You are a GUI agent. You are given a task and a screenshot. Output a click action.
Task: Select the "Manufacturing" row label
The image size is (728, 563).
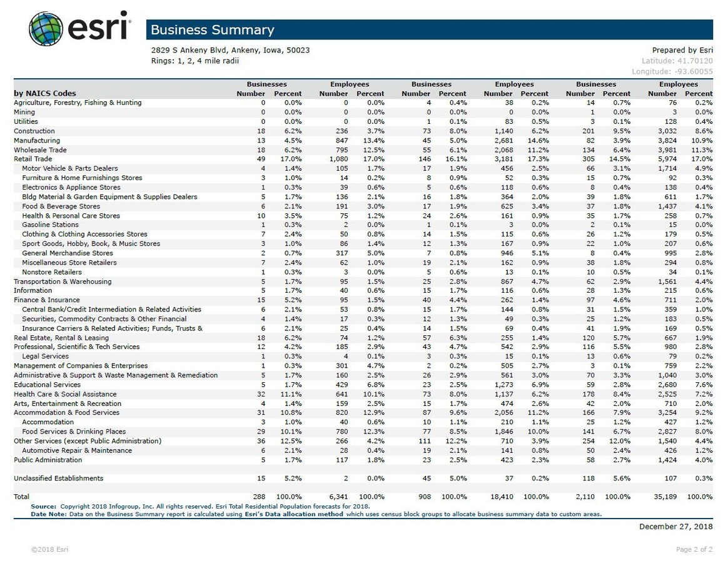click(x=37, y=140)
